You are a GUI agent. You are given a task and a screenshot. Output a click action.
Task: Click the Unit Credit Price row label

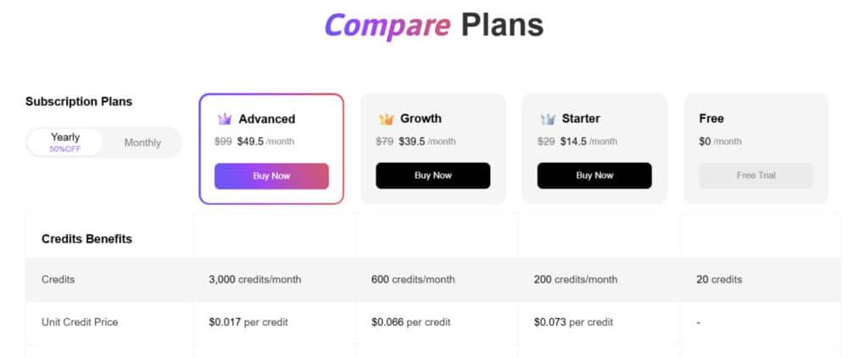tap(80, 322)
